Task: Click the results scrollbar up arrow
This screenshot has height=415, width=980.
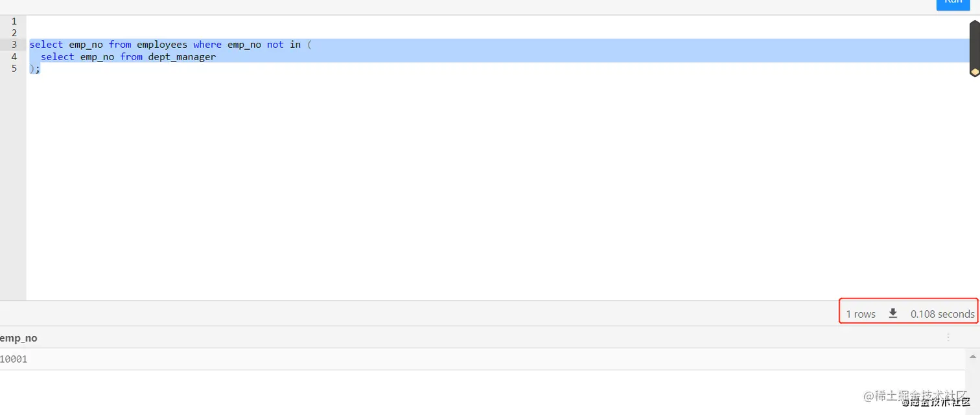Action: click(x=973, y=356)
